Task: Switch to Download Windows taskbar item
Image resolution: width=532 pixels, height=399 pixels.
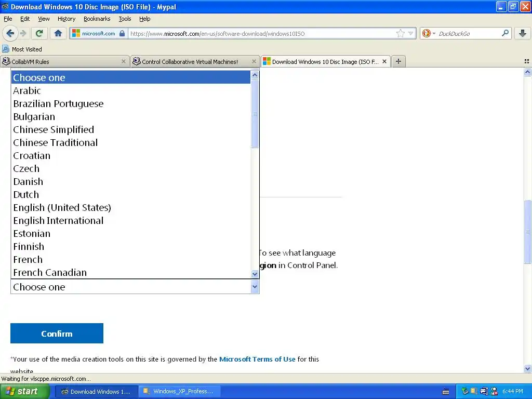Action: coord(96,392)
